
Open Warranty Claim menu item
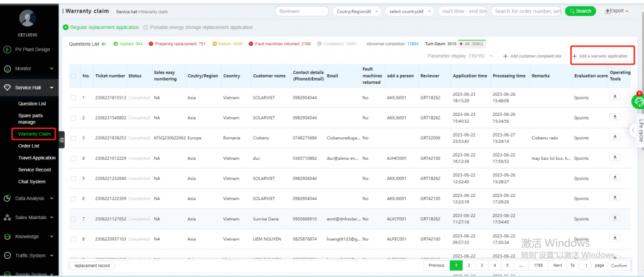pos(35,134)
